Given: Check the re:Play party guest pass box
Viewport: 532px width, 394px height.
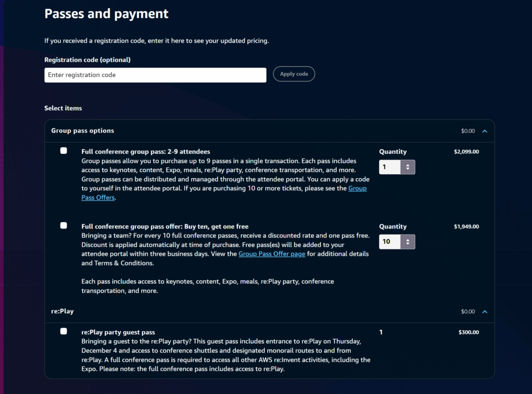Looking at the screenshot, I should tap(63, 331).
